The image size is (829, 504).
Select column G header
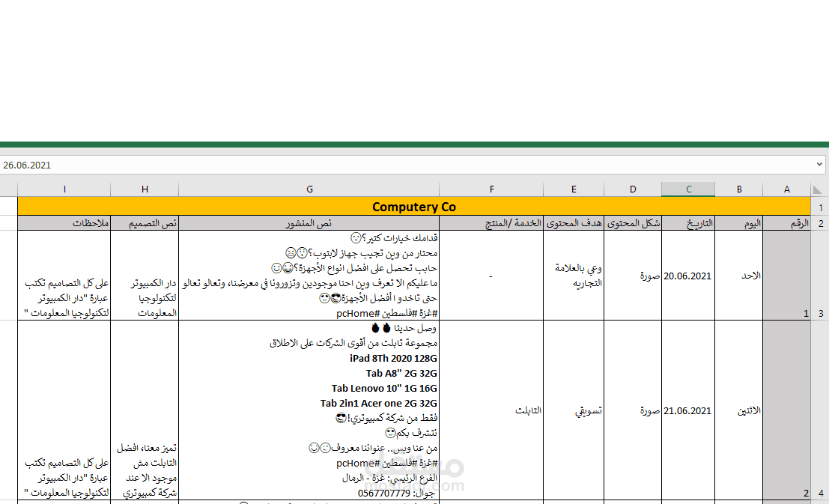[309, 189]
